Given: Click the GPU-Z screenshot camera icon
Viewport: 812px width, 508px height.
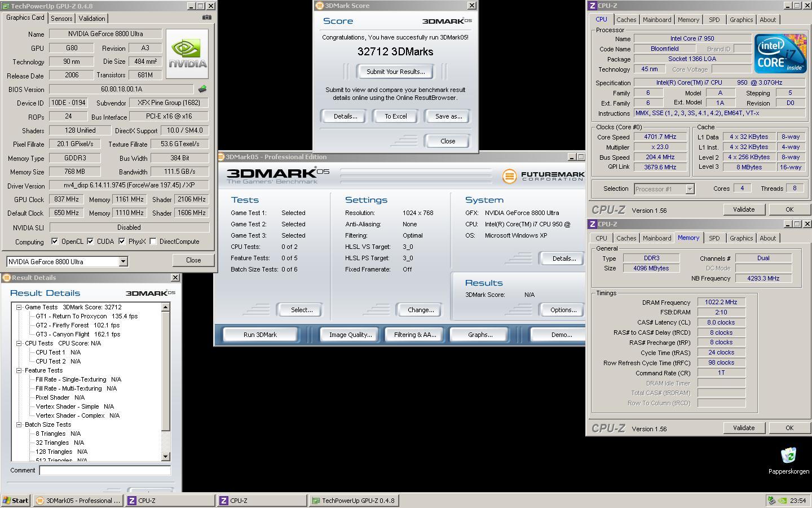Looking at the screenshot, I should coord(206,17).
